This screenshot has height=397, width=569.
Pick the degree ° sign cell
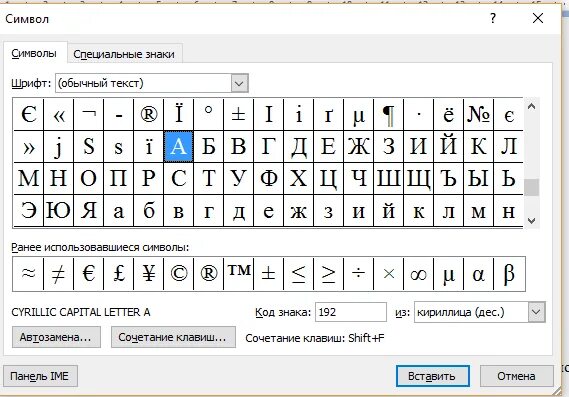coord(209,115)
